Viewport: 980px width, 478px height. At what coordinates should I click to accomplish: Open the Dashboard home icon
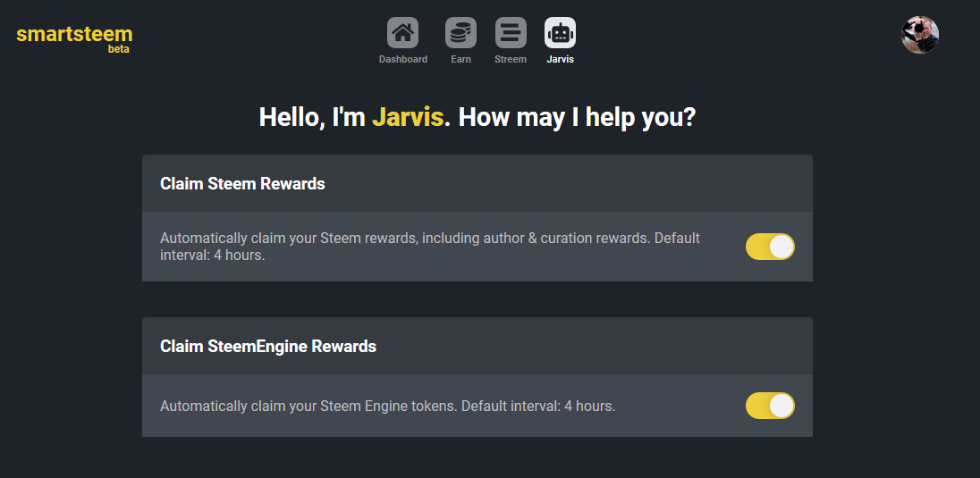coord(402,33)
